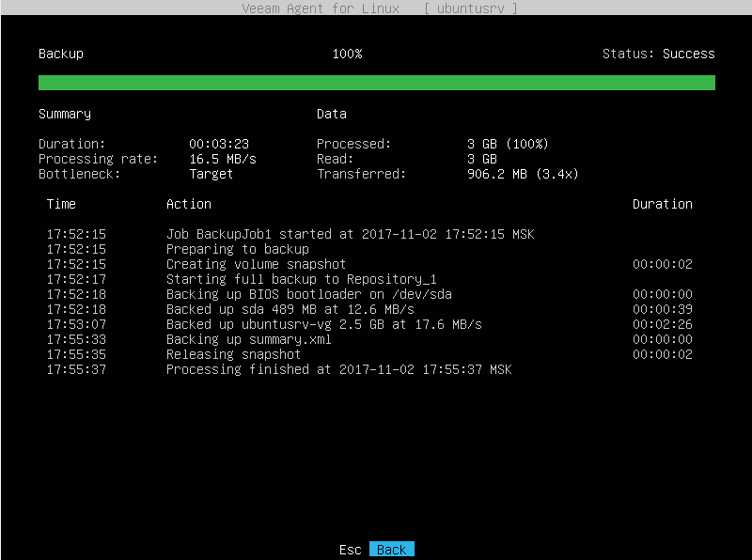Select the processing rate 16.5 MB/s
The height and width of the screenshot is (560, 752).
pos(223,159)
